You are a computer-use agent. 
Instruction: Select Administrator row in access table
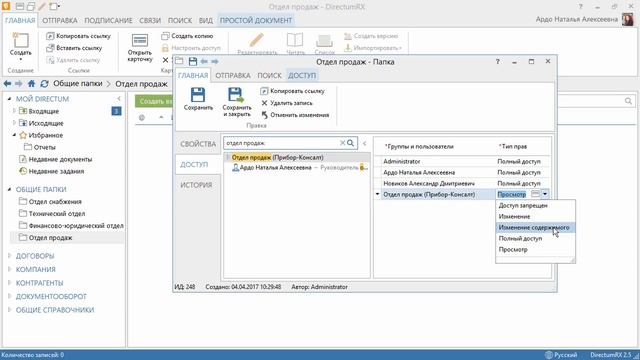pyautogui.click(x=462, y=162)
